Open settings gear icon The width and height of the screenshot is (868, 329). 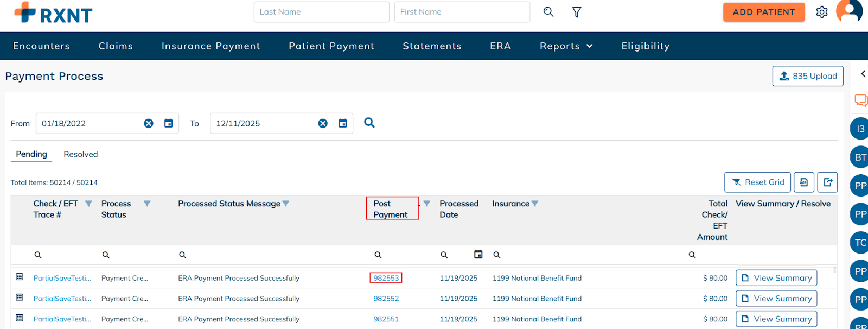point(822,12)
